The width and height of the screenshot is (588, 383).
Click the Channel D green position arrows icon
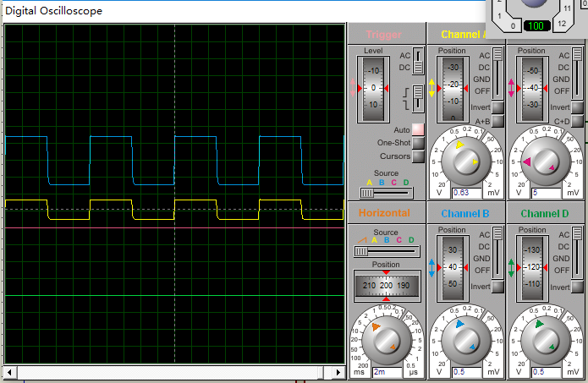click(x=511, y=267)
